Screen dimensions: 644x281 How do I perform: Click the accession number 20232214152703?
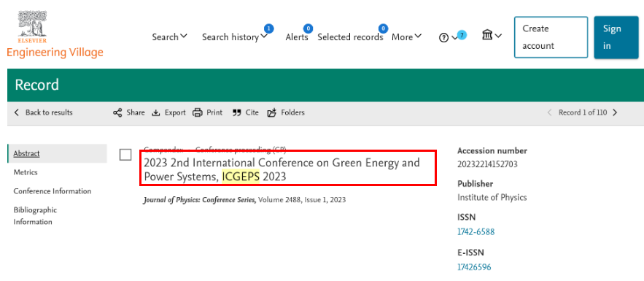click(x=487, y=164)
